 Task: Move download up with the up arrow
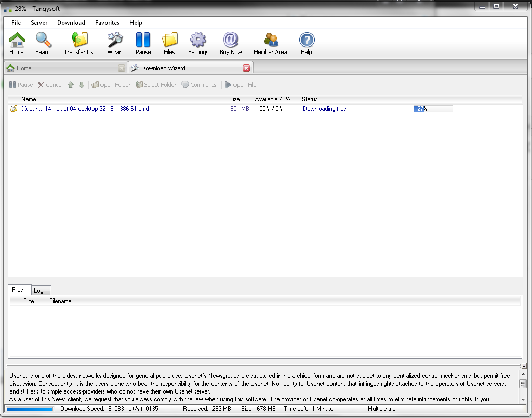point(71,85)
